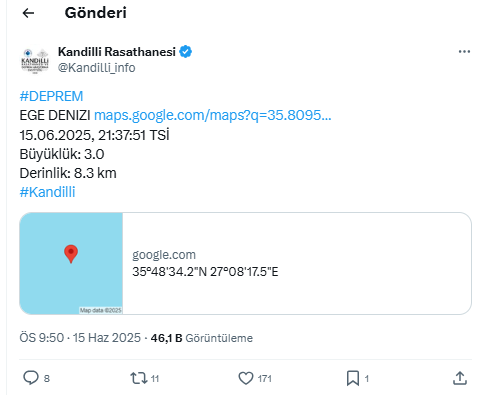484x395 pixels.
Task: Like the post with the heart icon
Action: (x=246, y=378)
